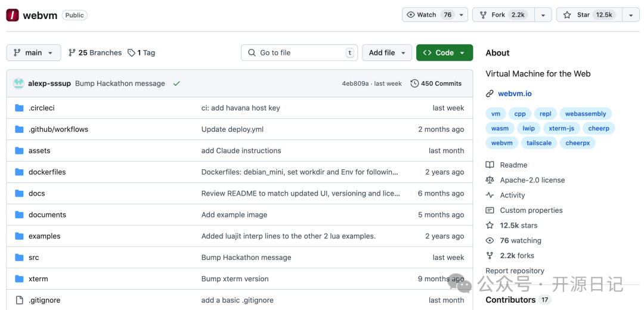Open the main branch selector dropdown
This screenshot has height=310, width=644.
coord(33,52)
